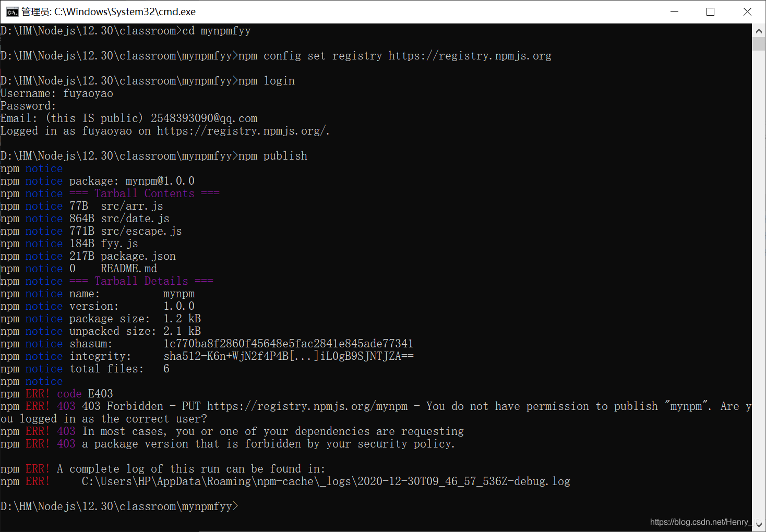
Task: Click the 'Logged in as fuyaoyao' line
Action: pyautogui.click(x=165, y=131)
